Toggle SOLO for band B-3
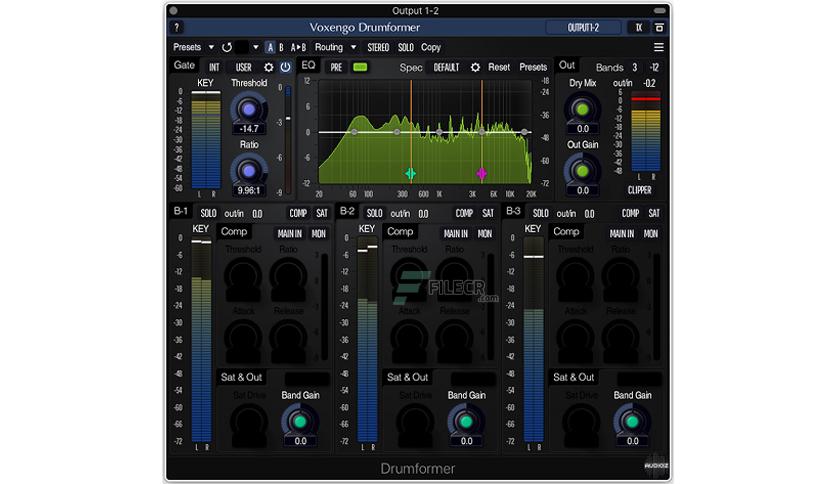This screenshot has height=484, width=836. tap(540, 213)
